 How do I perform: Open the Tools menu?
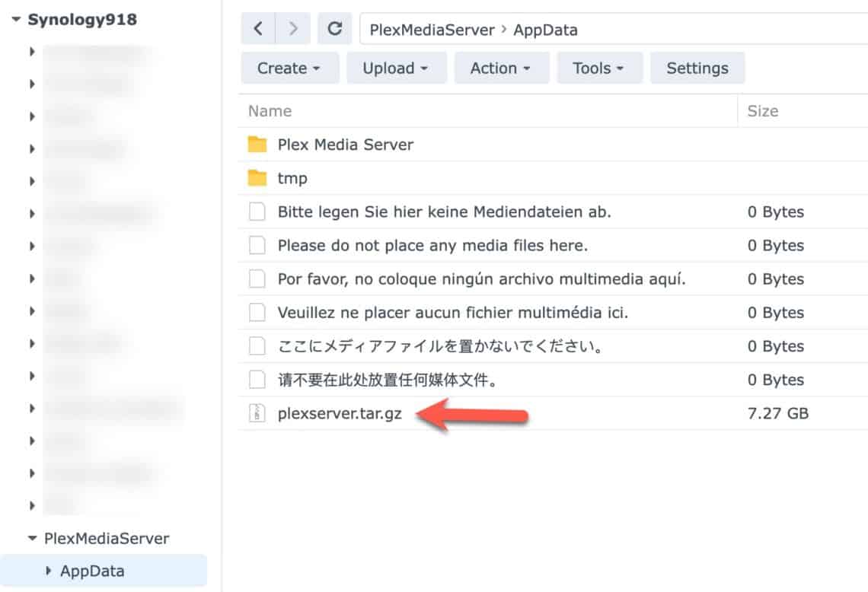click(x=599, y=68)
